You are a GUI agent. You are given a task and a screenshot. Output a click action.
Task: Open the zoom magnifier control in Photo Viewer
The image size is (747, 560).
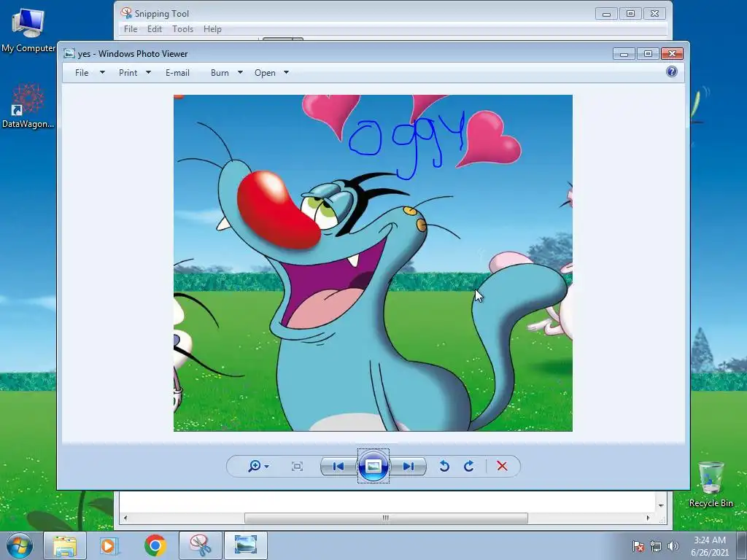point(258,466)
